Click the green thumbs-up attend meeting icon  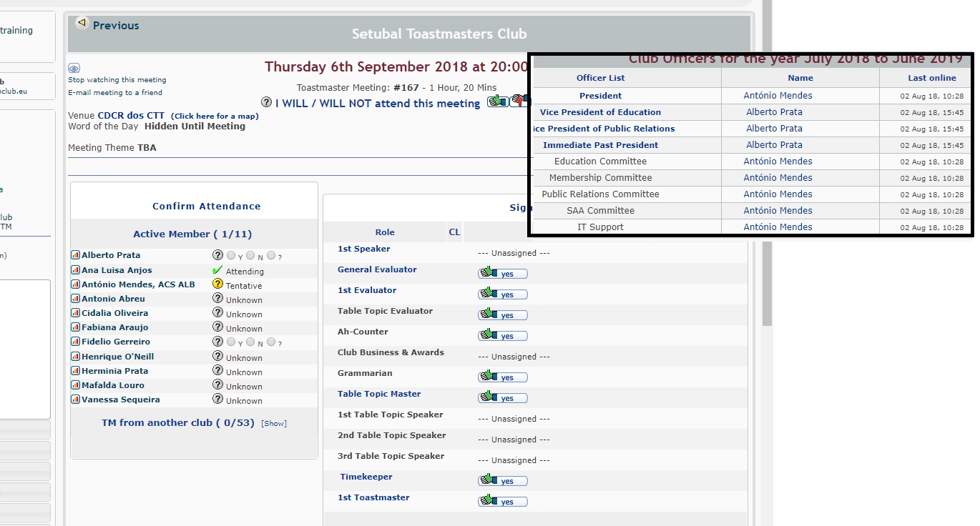click(x=496, y=102)
